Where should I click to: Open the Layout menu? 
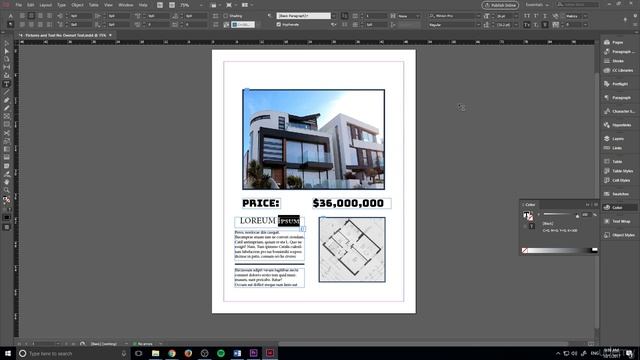pos(45,5)
